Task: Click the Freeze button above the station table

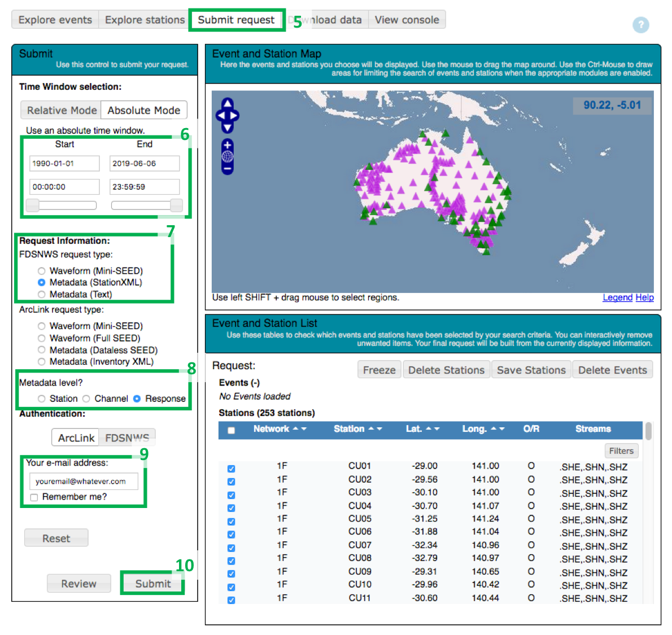Action: point(379,369)
